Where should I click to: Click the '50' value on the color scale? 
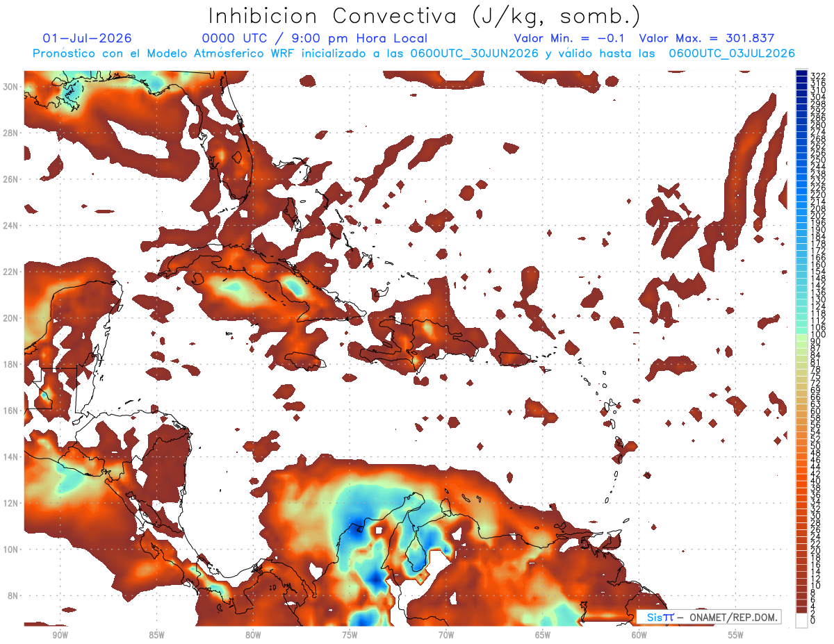815,446
